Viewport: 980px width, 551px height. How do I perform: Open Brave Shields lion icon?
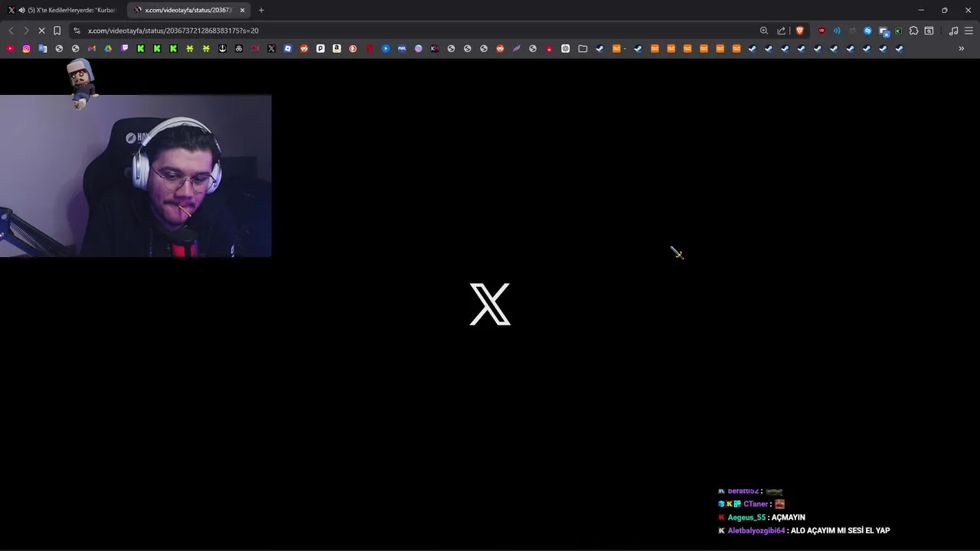coord(800,31)
